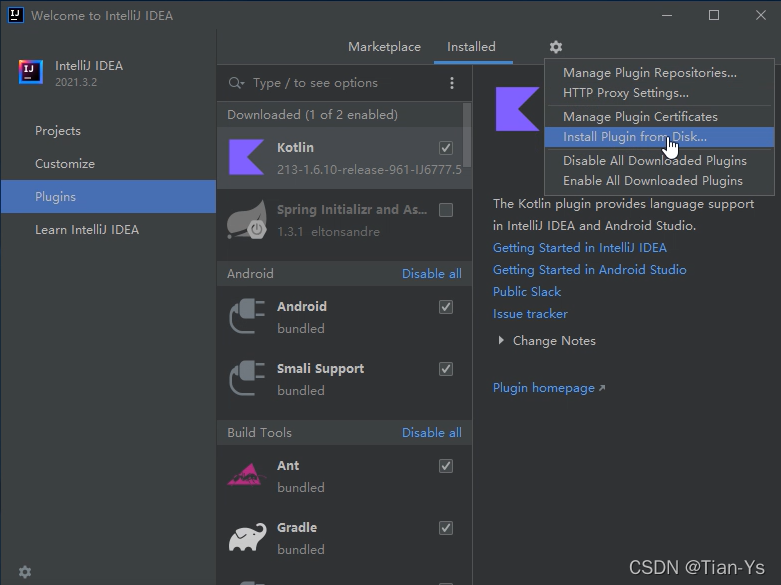781x585 pixels.
Task: Click the Smali Support plug icon
Action: 247,378
